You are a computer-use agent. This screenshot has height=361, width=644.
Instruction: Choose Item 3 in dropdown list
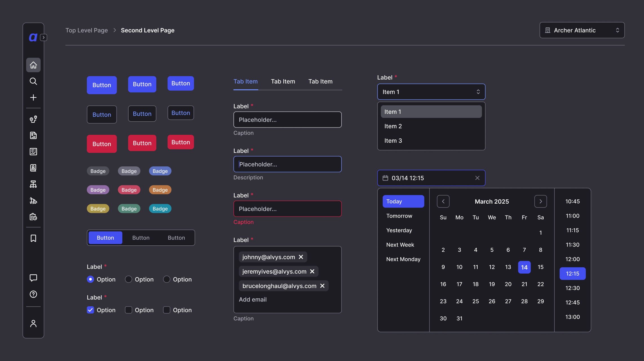point(431,140)
